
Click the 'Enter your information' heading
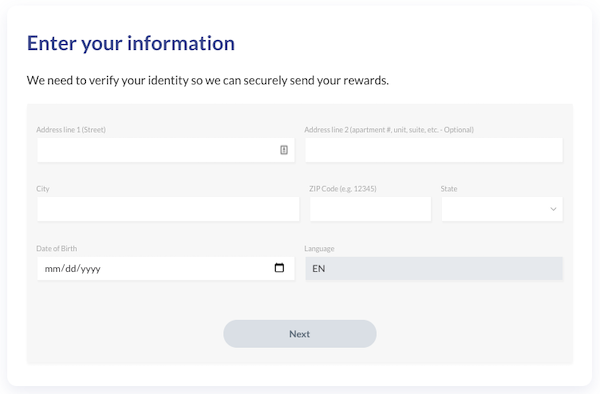pyautogui.click(x=131, y=43)
